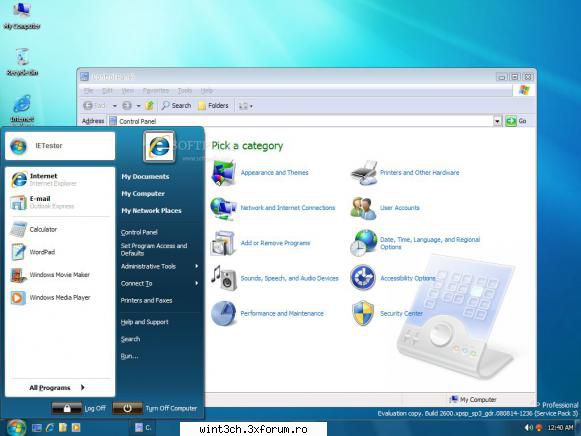Open the Help menu
This screenshot has width=581, height=436.
click(207, 91)
